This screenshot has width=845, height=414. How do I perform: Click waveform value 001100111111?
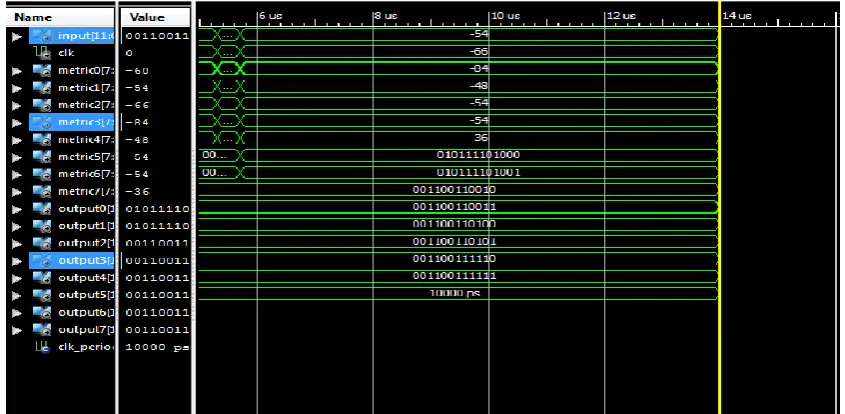[454, 276]
